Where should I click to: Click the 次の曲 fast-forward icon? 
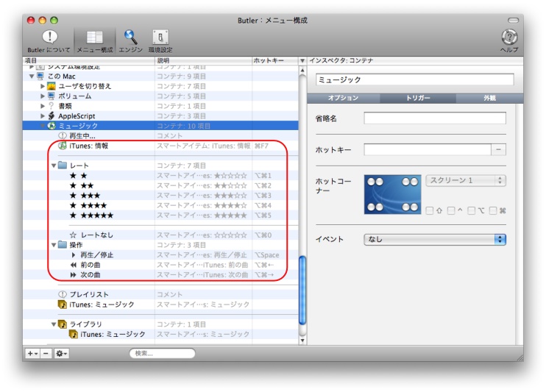click(x=73, y=274)
